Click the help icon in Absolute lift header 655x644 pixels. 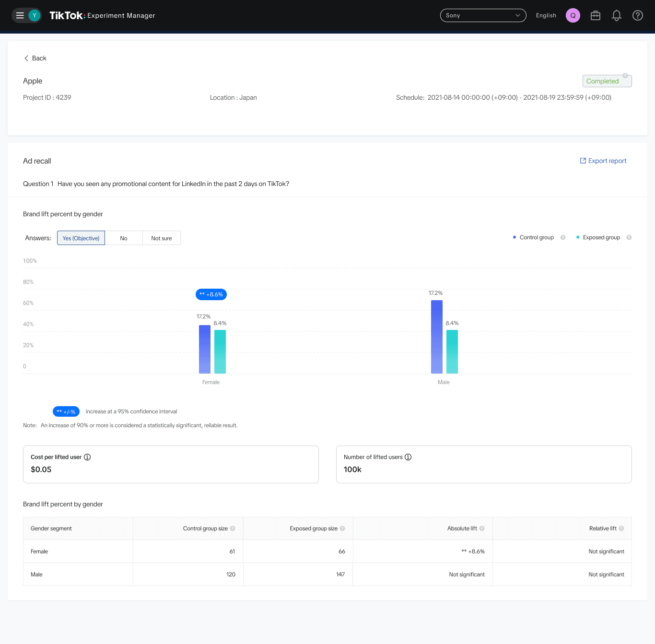(x=482, y=528)
